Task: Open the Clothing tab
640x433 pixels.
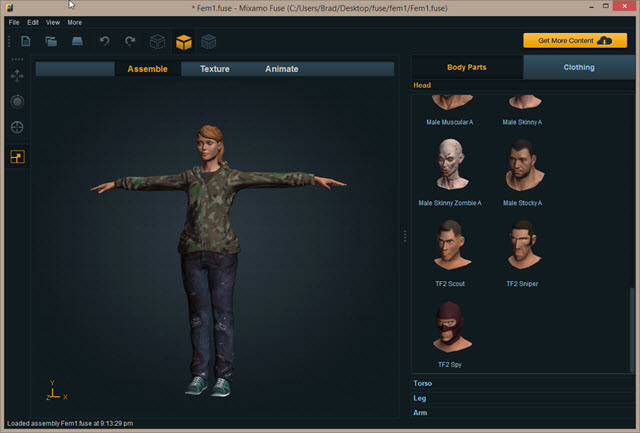Action: point(579,67)
